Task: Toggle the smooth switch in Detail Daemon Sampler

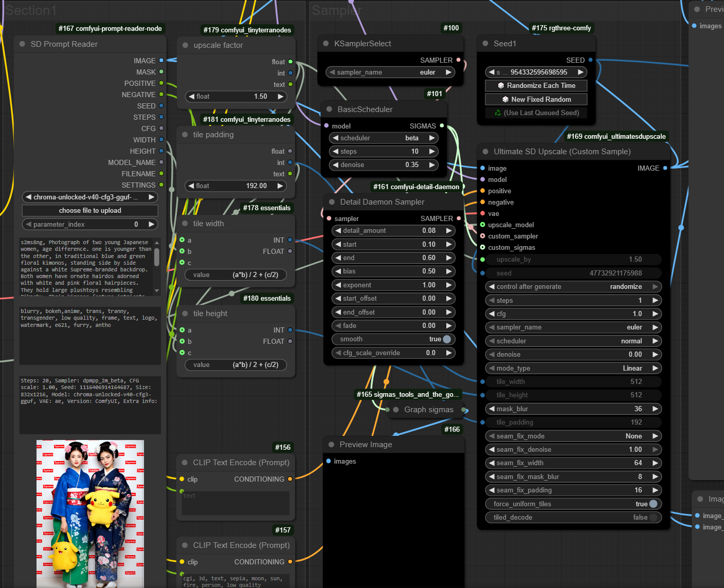Action: click(447, 339)
